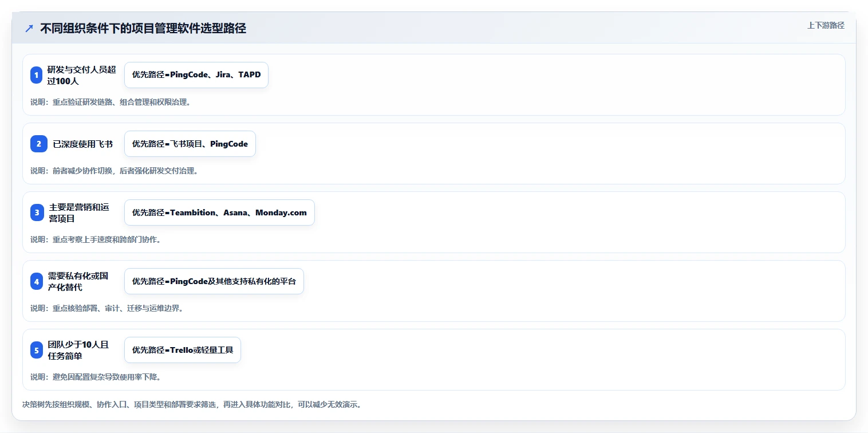Click the condition 需要私有化或国产化替代

78,281
